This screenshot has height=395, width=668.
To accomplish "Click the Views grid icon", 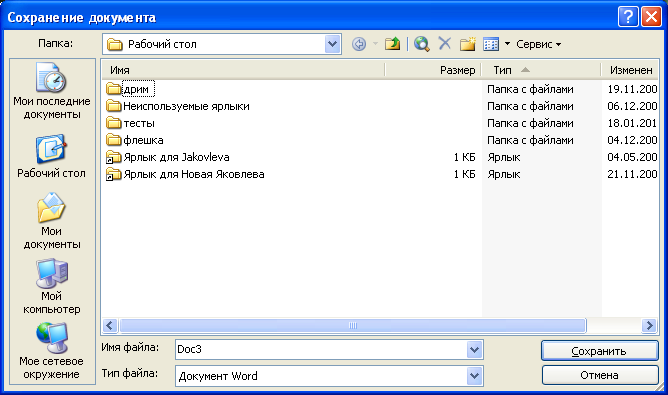I will pos(491,44).
